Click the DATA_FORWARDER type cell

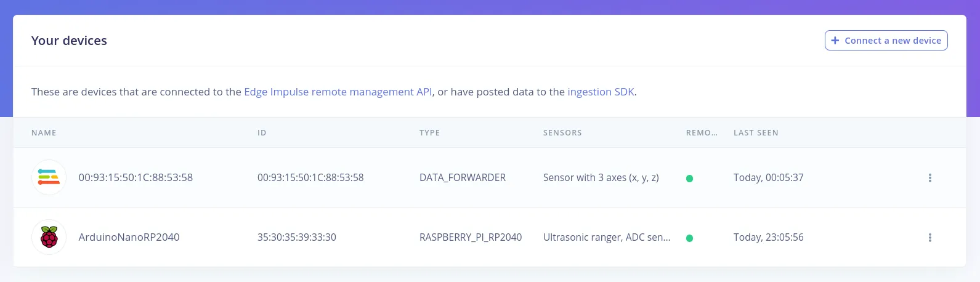point(463,177)
